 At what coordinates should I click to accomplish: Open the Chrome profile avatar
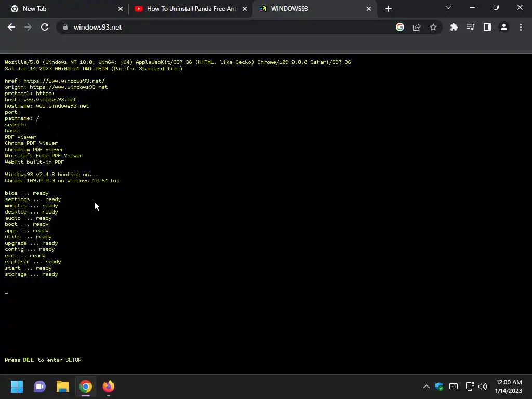(504, 27)
